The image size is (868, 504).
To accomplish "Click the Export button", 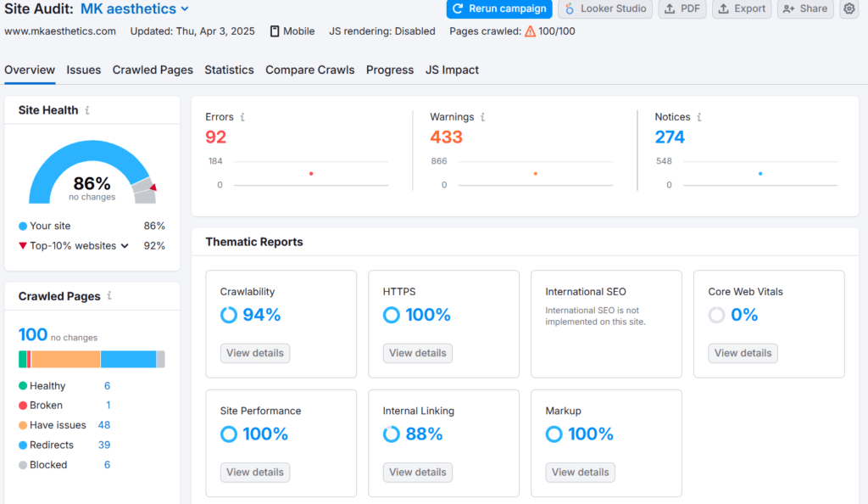I will click(x=742, y=8).
